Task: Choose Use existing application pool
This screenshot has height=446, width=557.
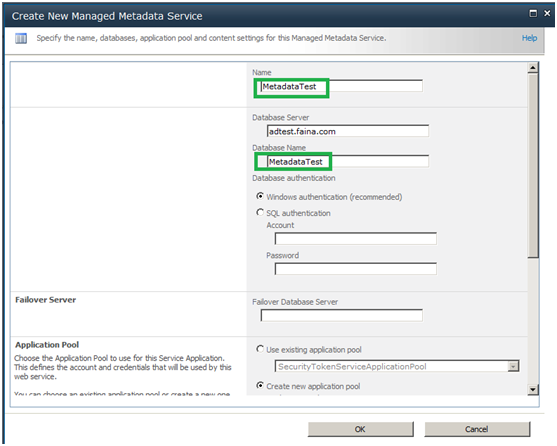Action: (x=260, y=349)
